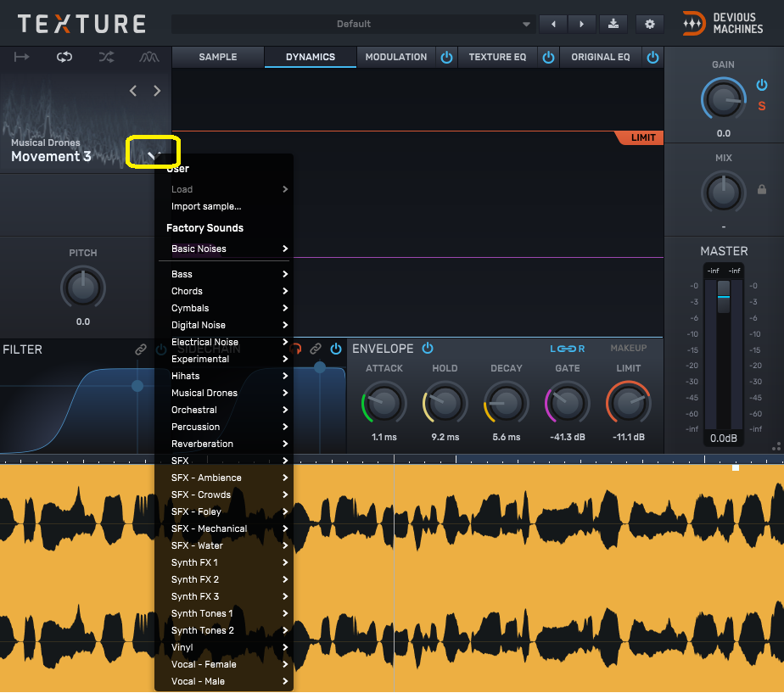Toggle the Gain power button
The image size is (784, 693).
pyautogui.click(x=761, y=85)
